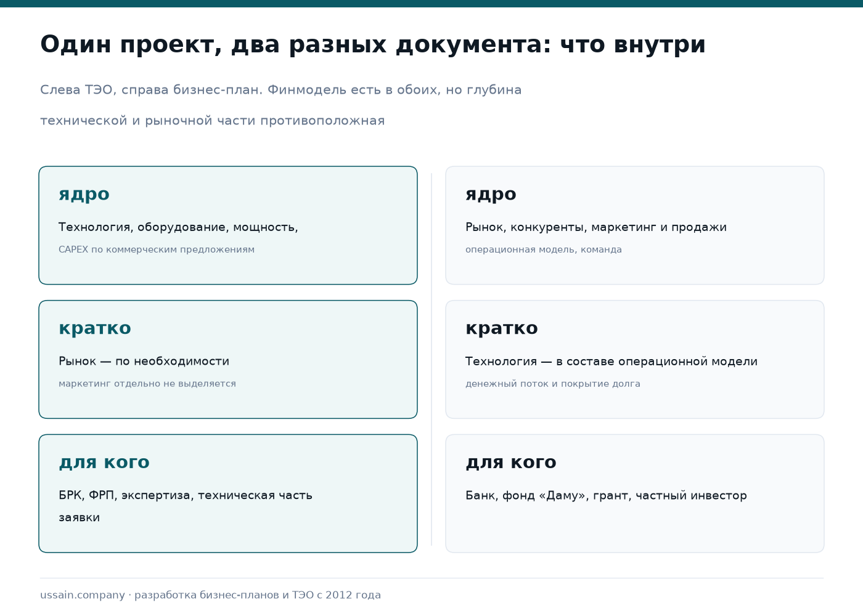Click the footer 'ussain.company · разработка бизнес-планов…' text
The height and width of the screenshot is (616, 863).
pyautogui.click(x=211, y=595)
